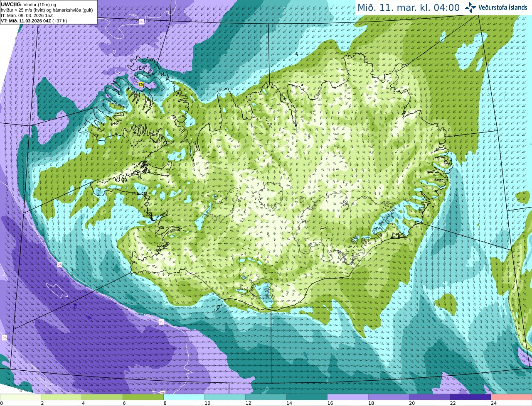Pick the 2–4 light yellow-green scale swatch

[x=62, y=397]
